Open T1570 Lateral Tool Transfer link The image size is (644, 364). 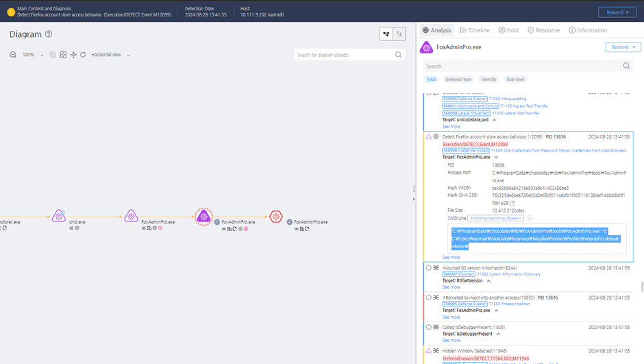pos(516,113)
